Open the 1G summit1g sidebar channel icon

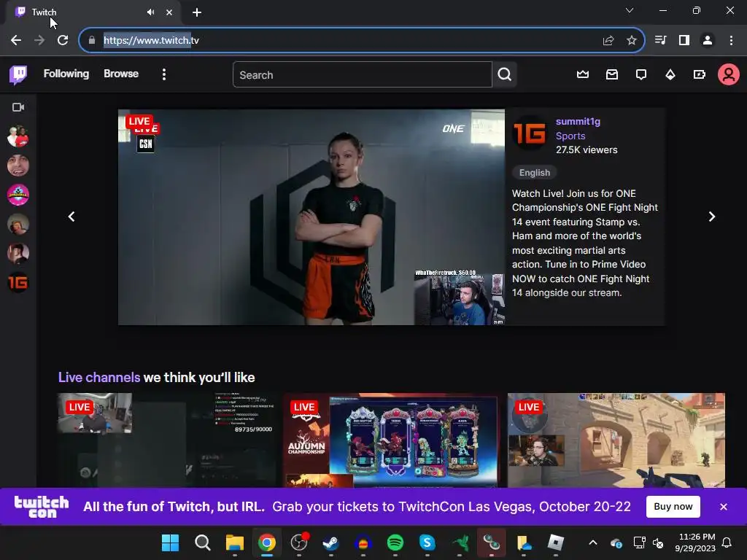click(18, 283)
